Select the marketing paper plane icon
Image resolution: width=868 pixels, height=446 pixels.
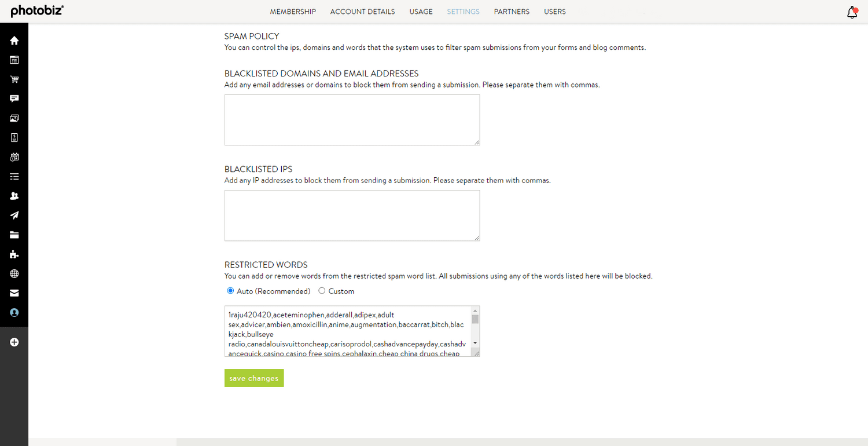[14, 215]
